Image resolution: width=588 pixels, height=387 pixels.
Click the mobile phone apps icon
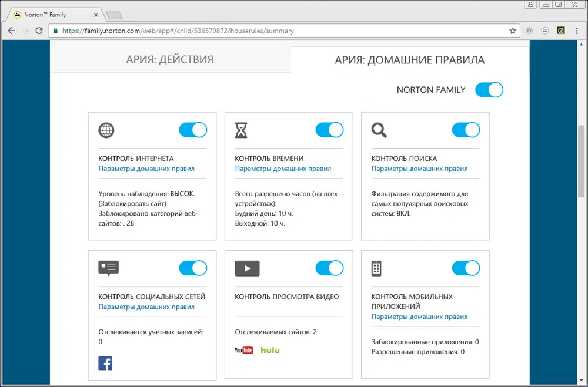[x=376, y=268]
